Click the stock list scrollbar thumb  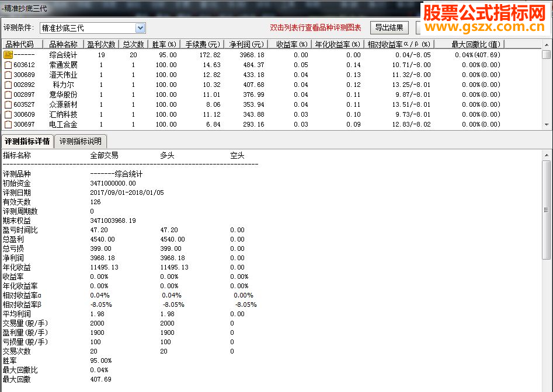click(x=547, y=55)
